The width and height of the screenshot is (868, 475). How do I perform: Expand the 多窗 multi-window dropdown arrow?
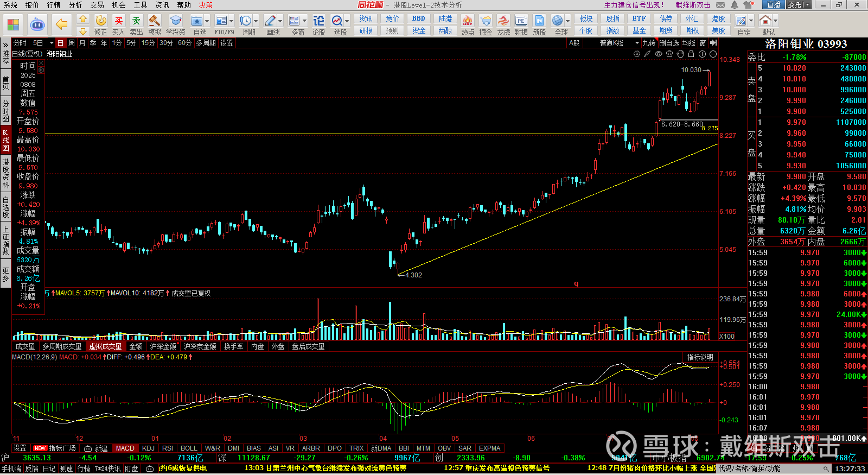click(x=304, y=21)
